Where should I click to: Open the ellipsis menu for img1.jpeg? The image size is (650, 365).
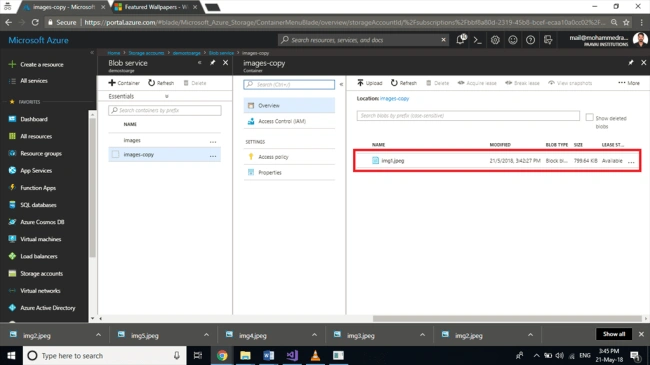[631, 161]
